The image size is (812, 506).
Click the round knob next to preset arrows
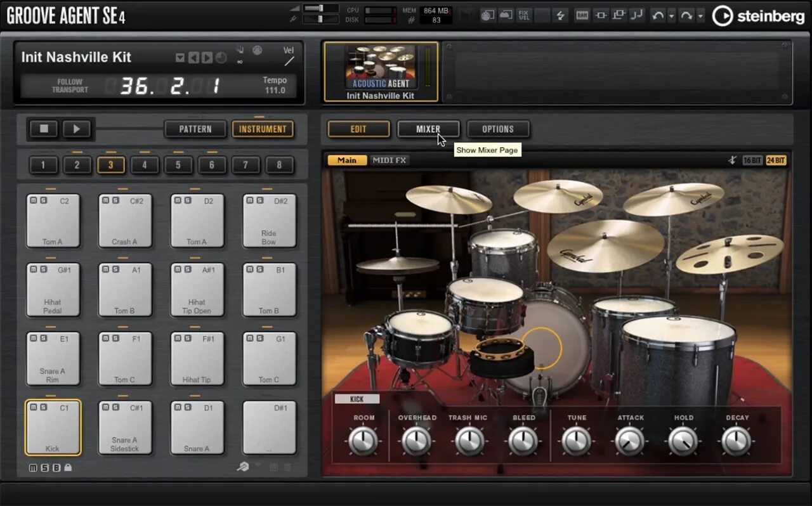(221, 58)
